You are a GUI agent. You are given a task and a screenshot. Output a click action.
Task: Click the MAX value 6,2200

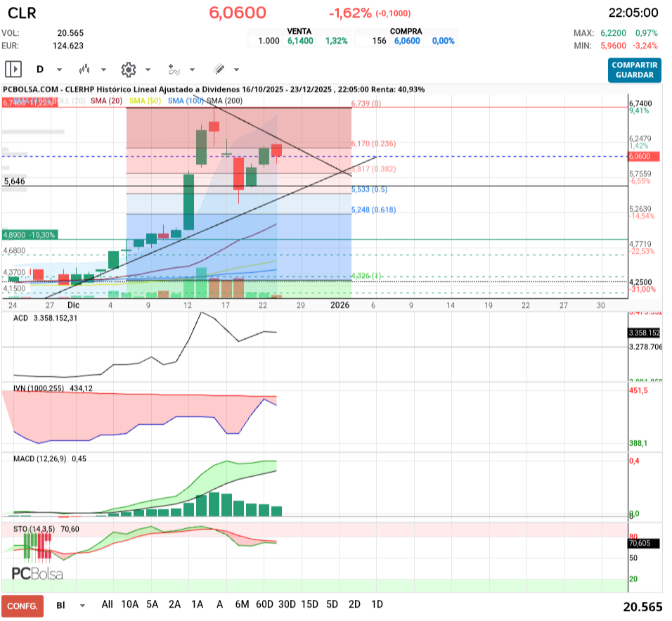pyautogui.click(x=613, y=33)
